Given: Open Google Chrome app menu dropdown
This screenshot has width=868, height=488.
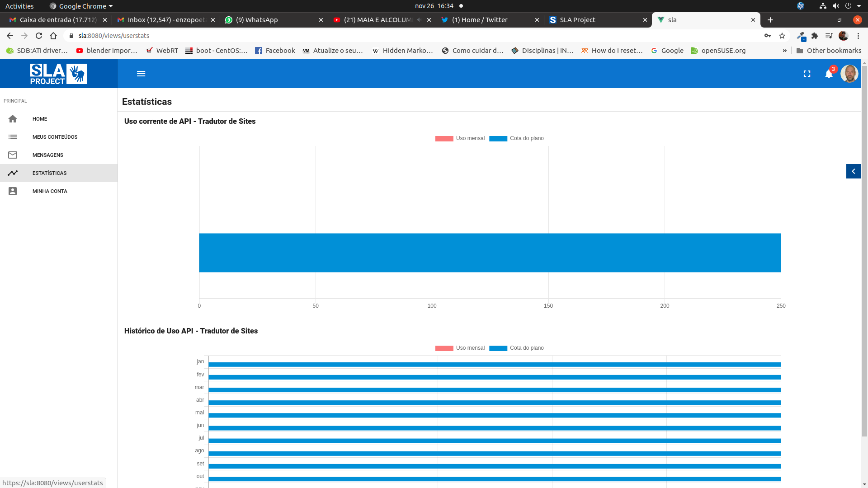Looking at the screenshot, I should click(81, 6).
